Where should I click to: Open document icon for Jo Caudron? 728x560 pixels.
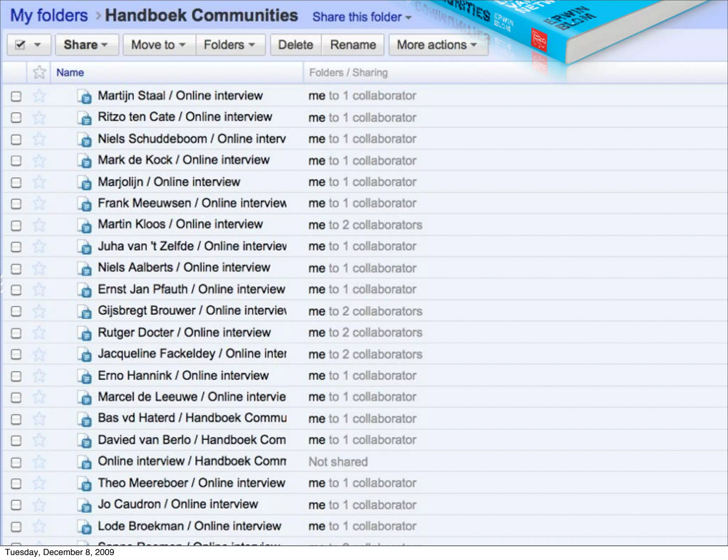click(84, 505)
